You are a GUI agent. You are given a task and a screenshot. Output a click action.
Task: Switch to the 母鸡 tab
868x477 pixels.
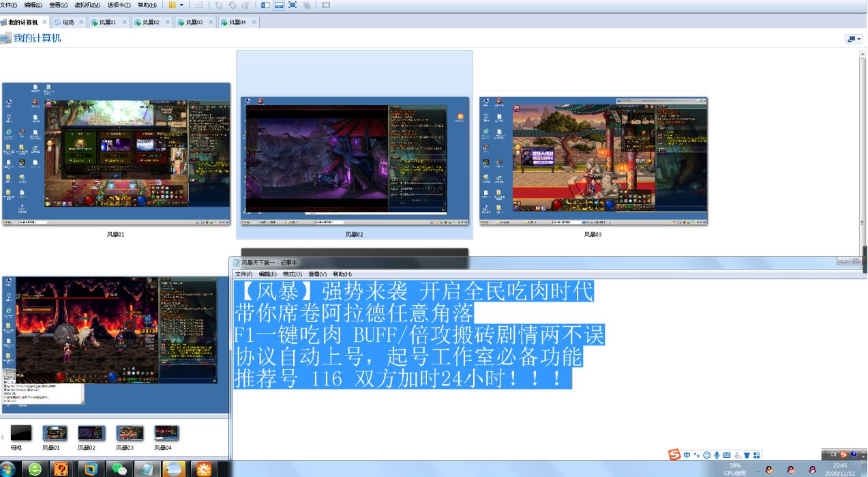(68, 22)
